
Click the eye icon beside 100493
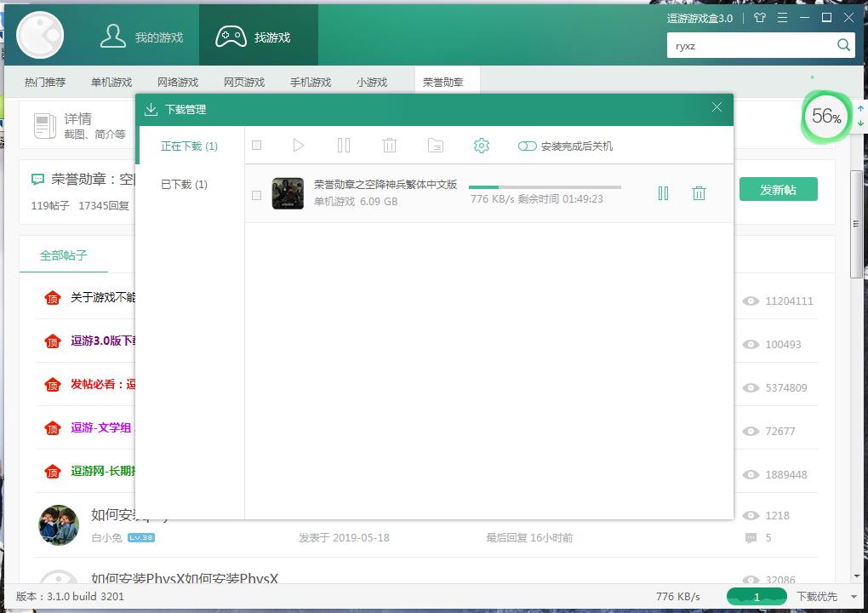pos(751,345)
